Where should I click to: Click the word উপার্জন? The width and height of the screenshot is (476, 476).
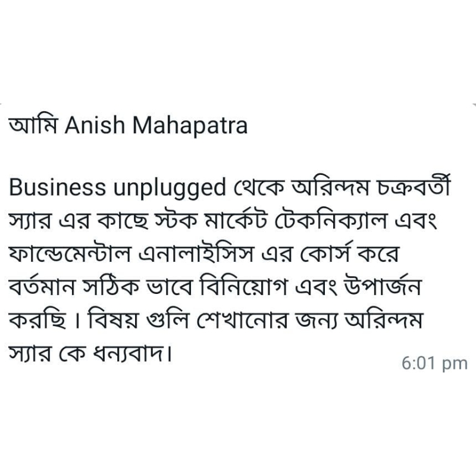[383, 286]
